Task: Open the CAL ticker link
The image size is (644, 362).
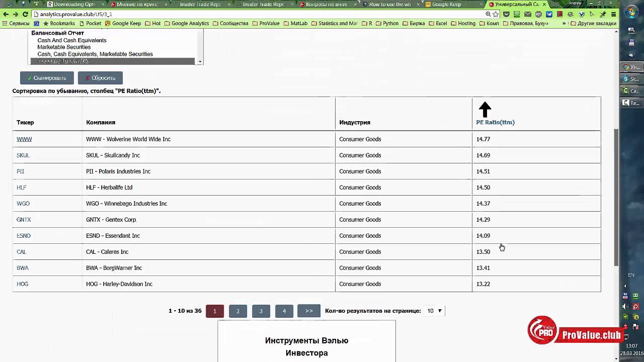Action: (x=21, y=252)
